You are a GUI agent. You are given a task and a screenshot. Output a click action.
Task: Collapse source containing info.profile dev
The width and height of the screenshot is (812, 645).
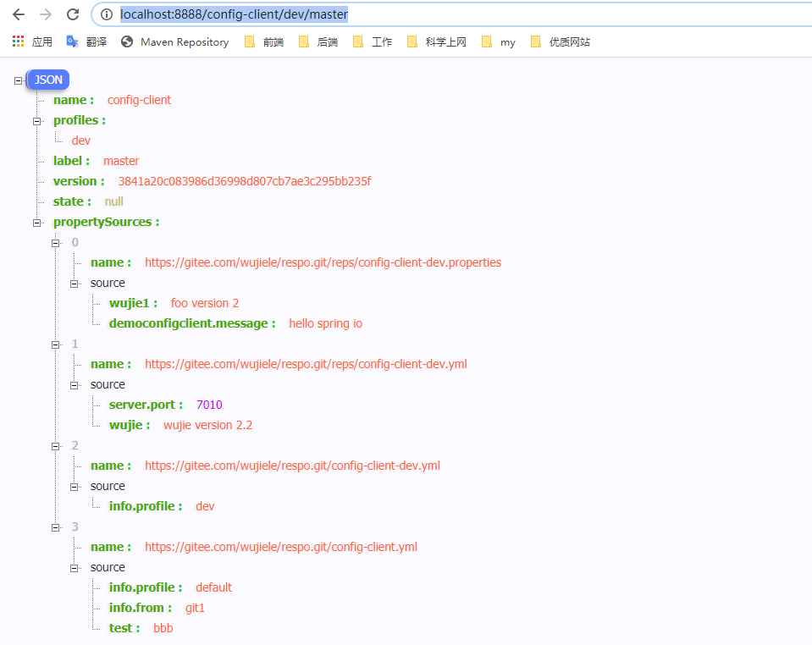(x=74, y=487)
